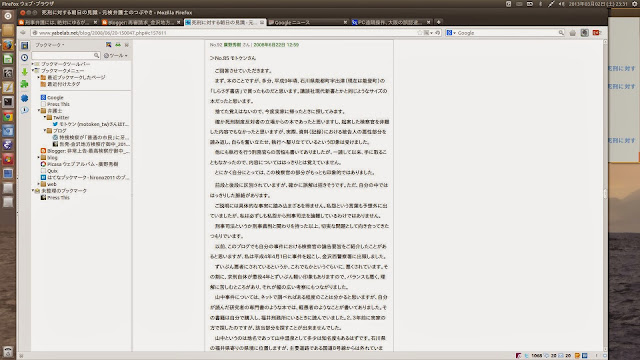Click the bookmark star in the URL bar

coord(420,33)
